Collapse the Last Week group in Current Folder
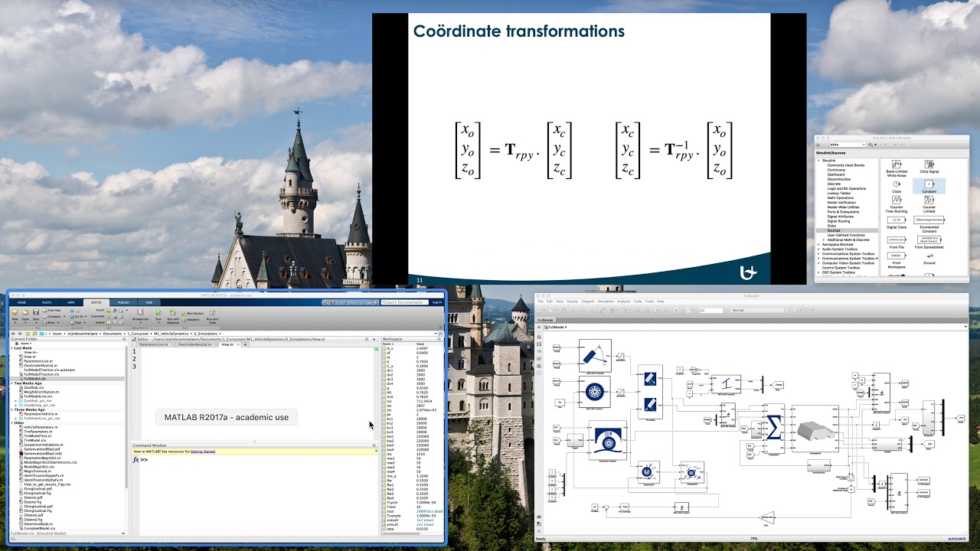The image size is (980, 551). click(x=11, y=348)
